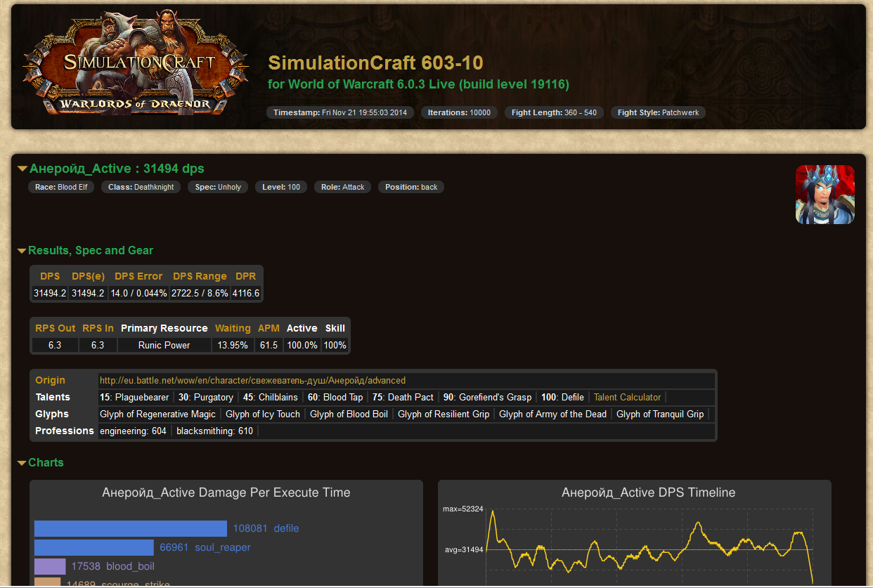
Task: Click the Origin row label
Action: click(50, 380)
